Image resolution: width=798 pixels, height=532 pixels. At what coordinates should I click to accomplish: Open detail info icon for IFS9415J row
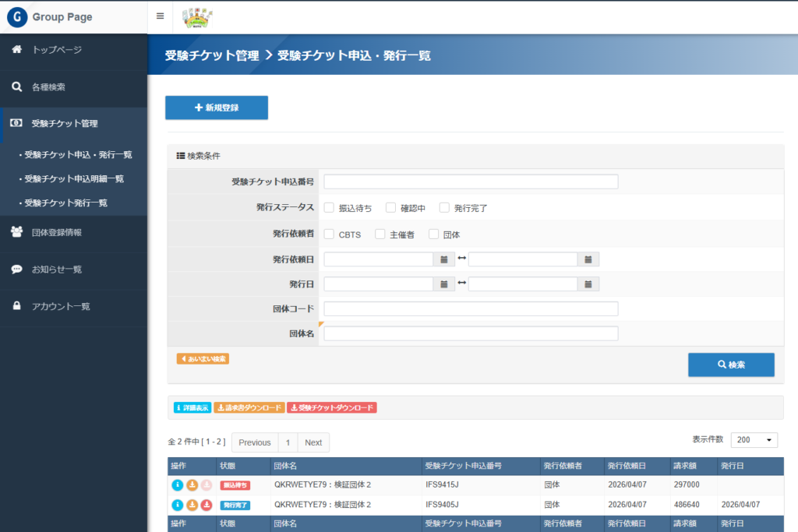coord(177,485)
